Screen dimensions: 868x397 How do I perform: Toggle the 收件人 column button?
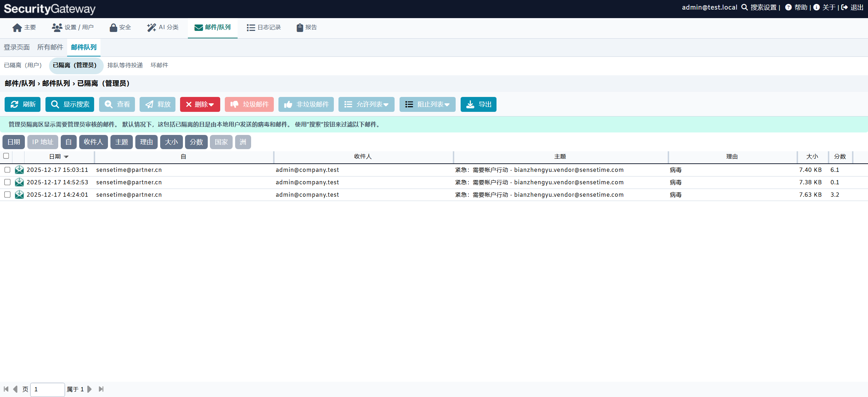(93, 142)
